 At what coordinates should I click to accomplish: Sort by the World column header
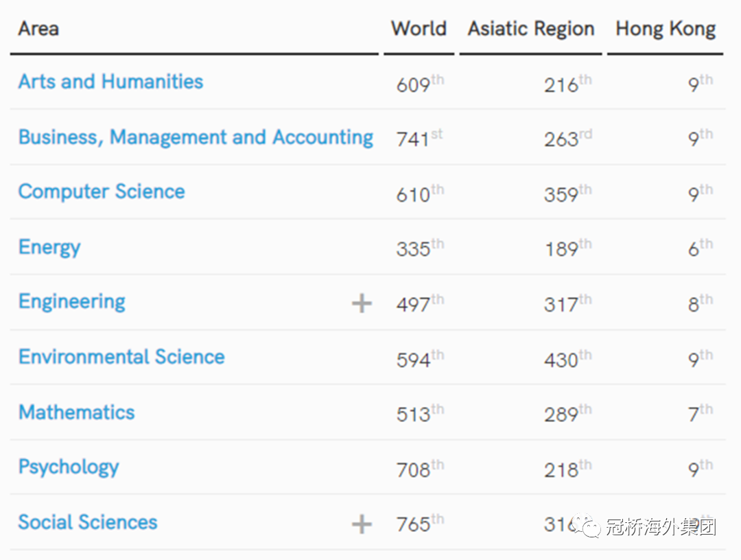[419, 29]
